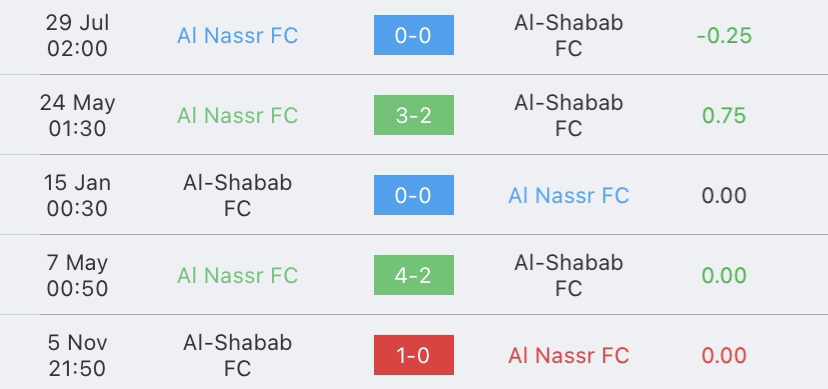828x389 pixels.
Task: Select the 0-0 score from 15 Jan
Action: (413, 195)
